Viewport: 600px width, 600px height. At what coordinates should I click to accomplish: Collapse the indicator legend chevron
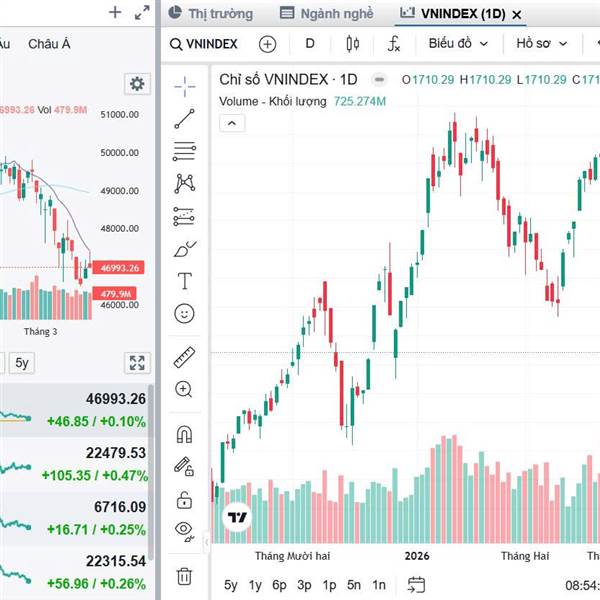point(232,123)
